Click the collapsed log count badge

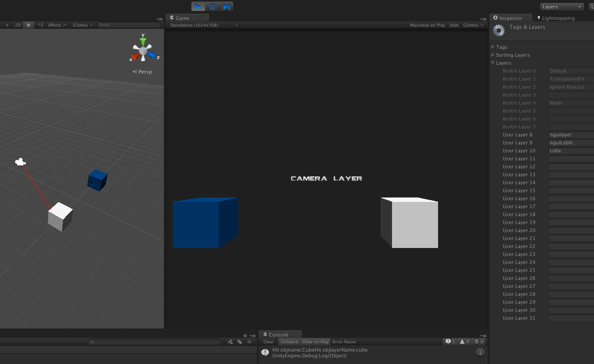pos(480,352)
